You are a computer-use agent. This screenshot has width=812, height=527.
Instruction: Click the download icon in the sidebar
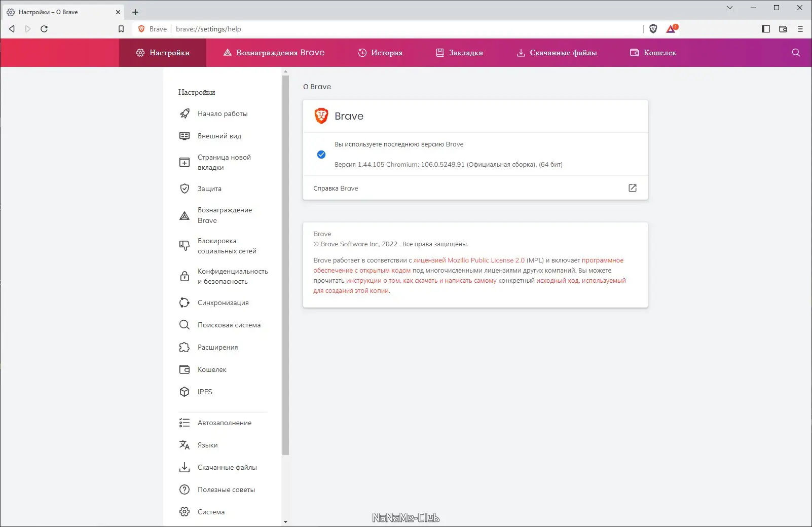tap(184, 467)
